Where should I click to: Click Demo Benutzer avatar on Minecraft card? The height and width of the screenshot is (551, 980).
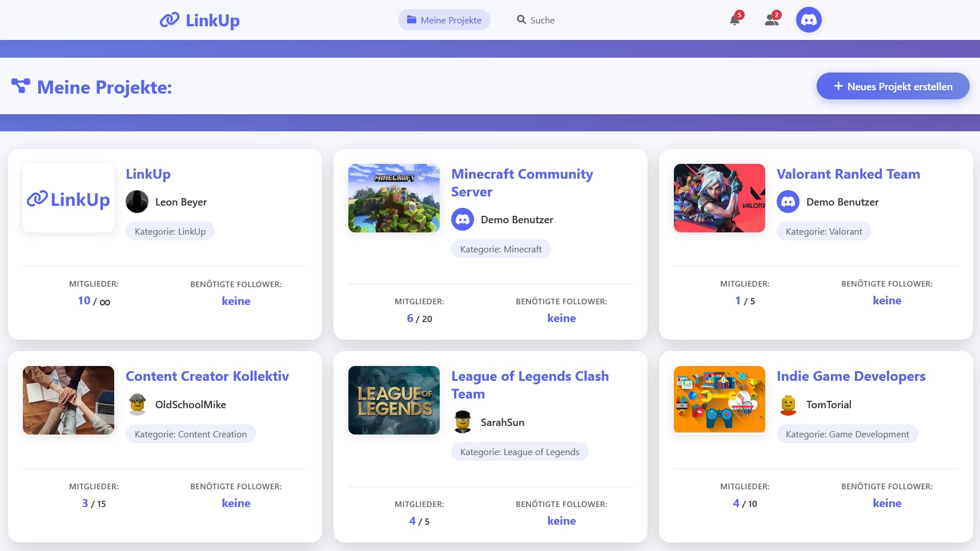[x=463, y=219]
